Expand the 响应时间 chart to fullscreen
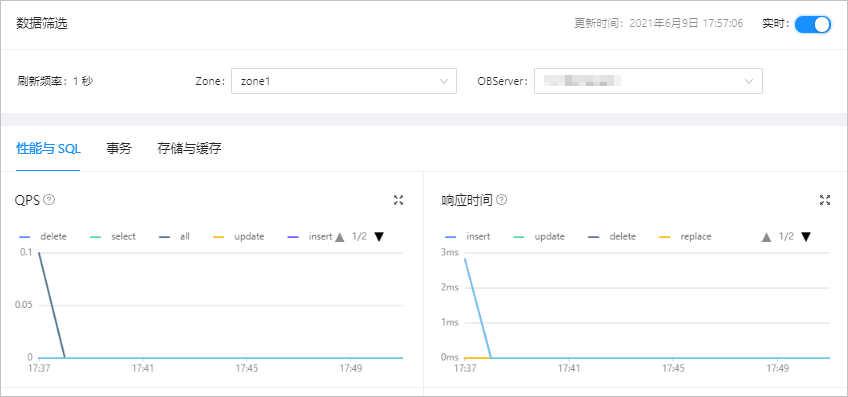The width and height of the screenshot is (848, 397). click(825, 200)
